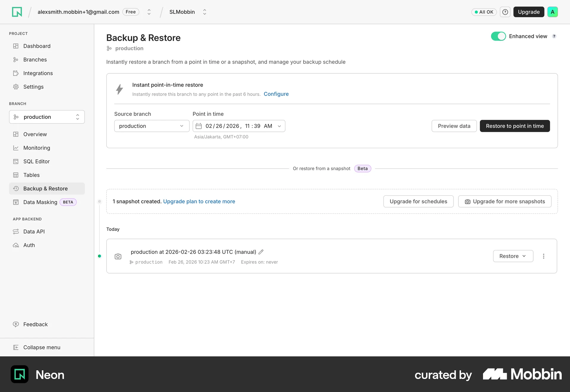Click Collapse menu label
The height and width of the screenshot is (392, 570).
coord(42,347)
